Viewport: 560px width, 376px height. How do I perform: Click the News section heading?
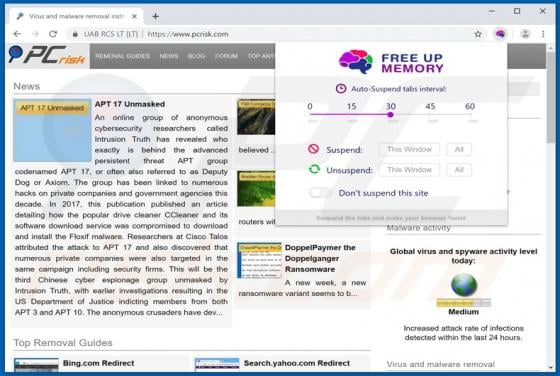(26, 86)
